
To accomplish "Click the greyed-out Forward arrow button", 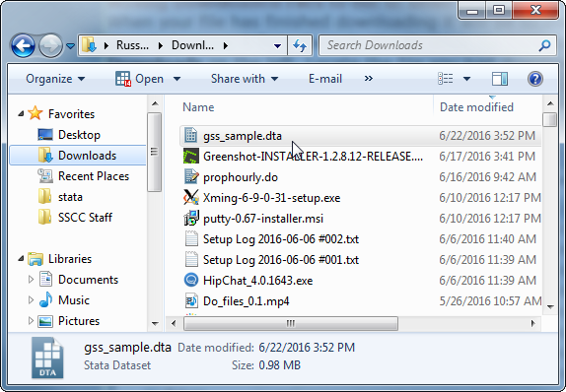I will 50,45.
